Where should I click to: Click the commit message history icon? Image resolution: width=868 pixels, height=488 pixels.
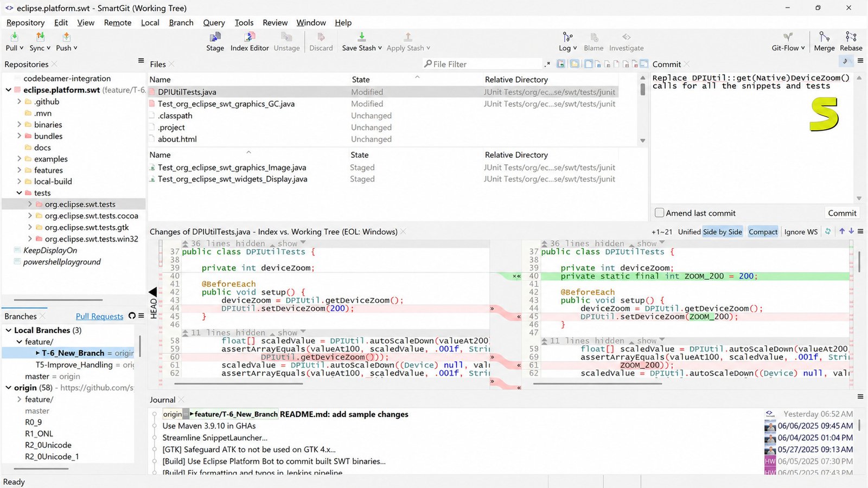pyautogui.click(x=845, y=61)
